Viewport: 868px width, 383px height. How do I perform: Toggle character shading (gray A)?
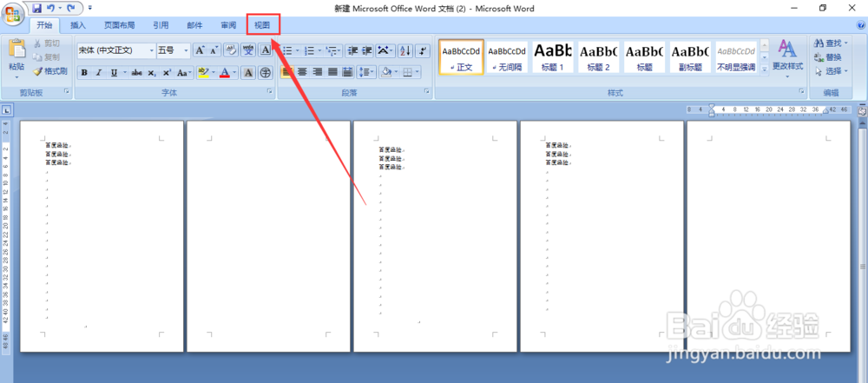point(248,73)
